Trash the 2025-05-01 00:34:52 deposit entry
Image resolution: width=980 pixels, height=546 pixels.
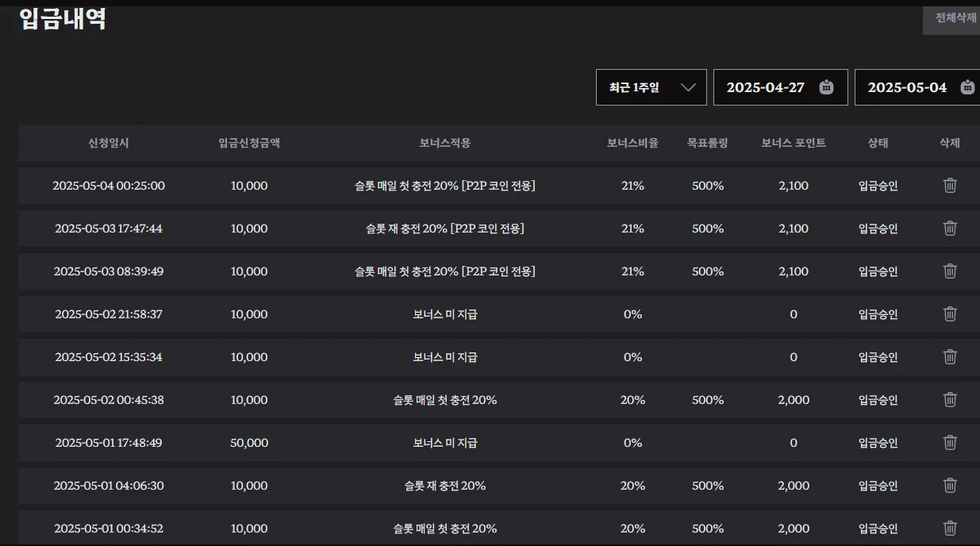tap(950, 529)
